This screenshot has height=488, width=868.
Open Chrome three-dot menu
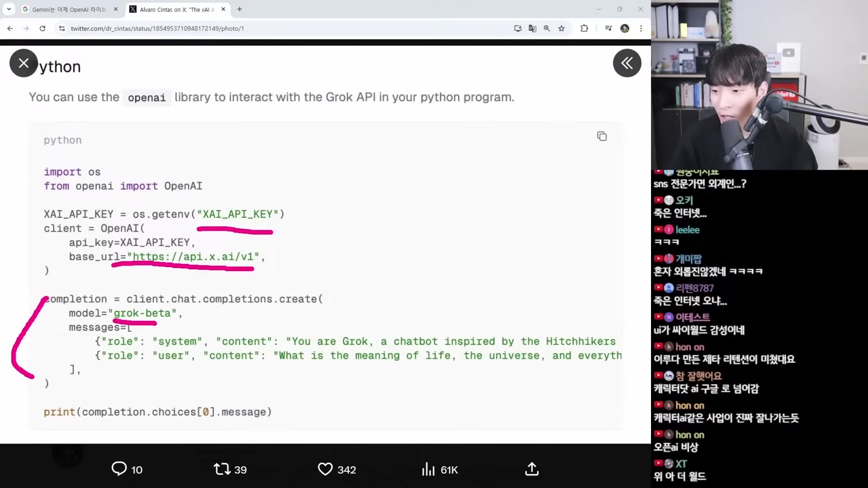point(641,28)
